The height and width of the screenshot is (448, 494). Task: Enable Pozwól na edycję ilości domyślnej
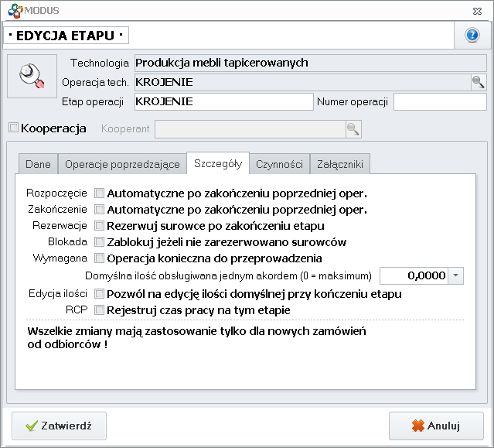click(99, 294)
